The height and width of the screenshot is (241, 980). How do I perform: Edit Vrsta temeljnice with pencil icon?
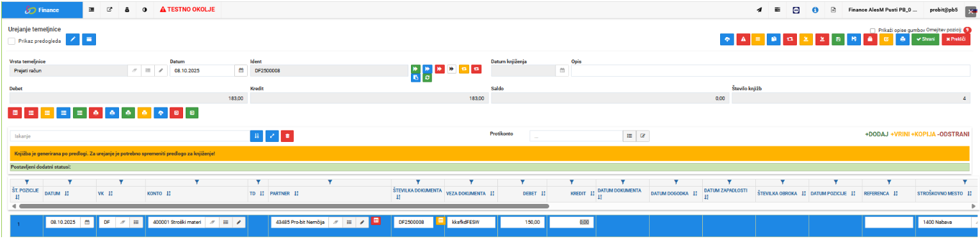(x=160, y=70)
